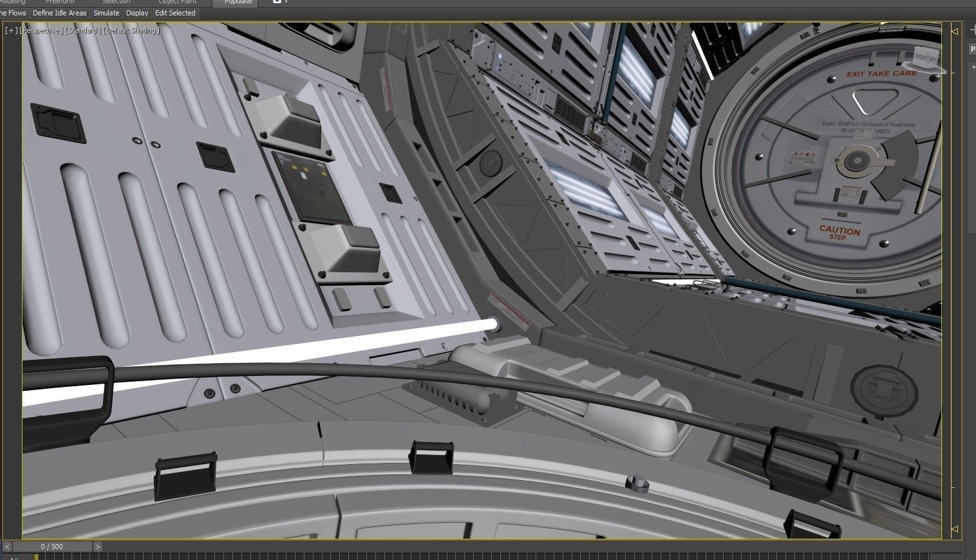Click the upper triangular marker beside the viewport
Image resolution: width=976 pixels, height=560 pixels.
[955, 31]
